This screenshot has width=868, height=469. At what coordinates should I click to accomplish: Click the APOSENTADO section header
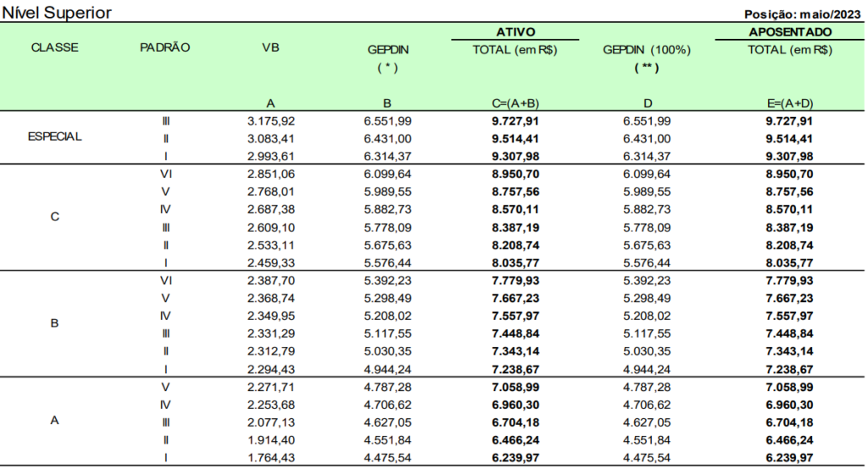pos(787,32)
